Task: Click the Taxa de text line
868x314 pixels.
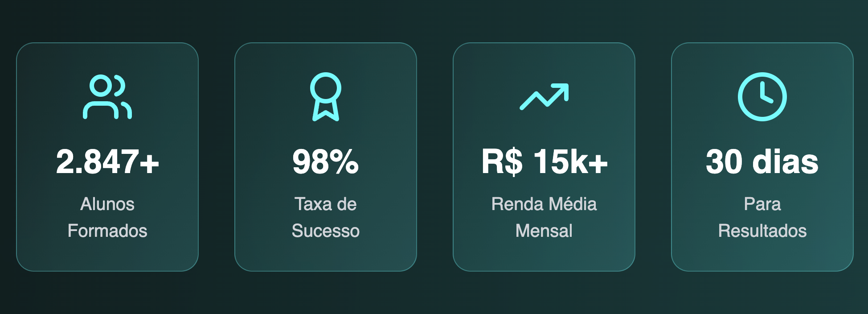Action: point(326,204)
